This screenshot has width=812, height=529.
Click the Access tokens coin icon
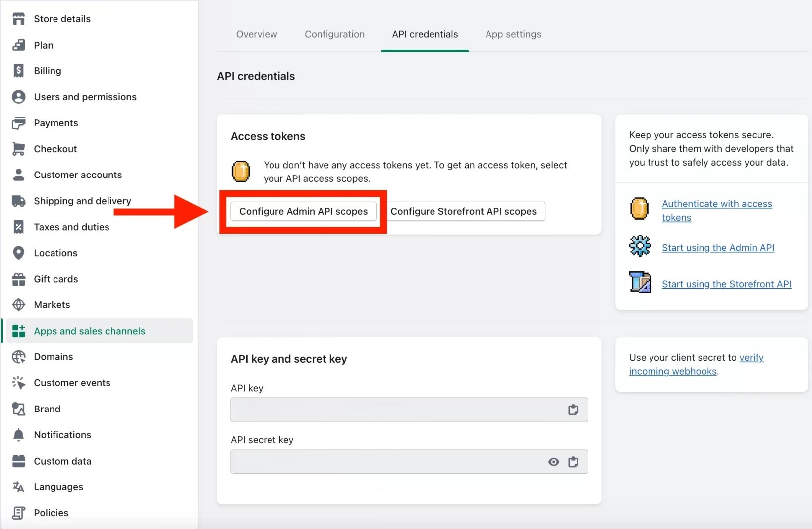coord(241,172)
